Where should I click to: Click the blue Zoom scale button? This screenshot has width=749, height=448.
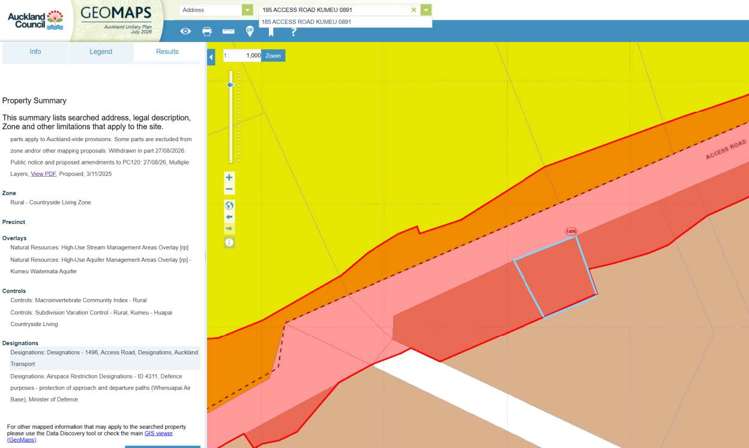[273, 55]
